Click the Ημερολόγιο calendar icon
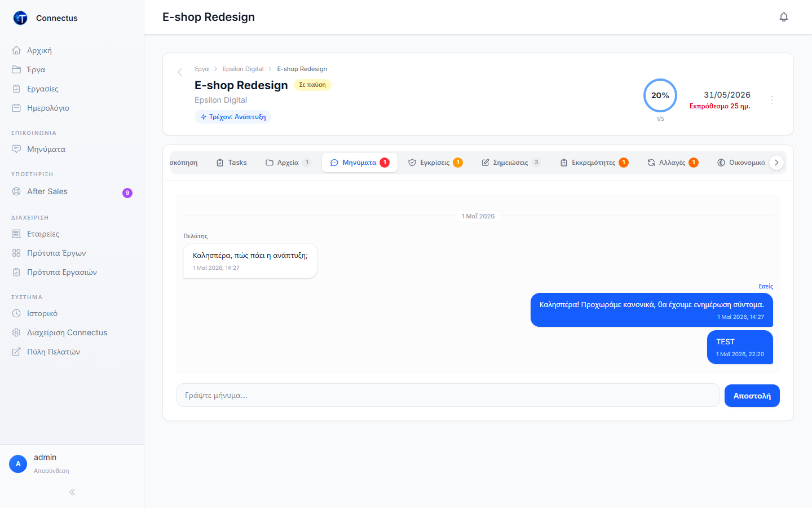 16,108
